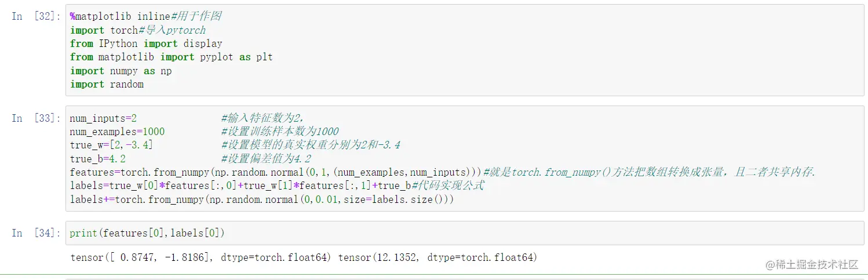The image size is (868, 280).
Task: Click the print(features[0],labels[0]) statement
Action: pyautogui.click(x=147, y=233)
